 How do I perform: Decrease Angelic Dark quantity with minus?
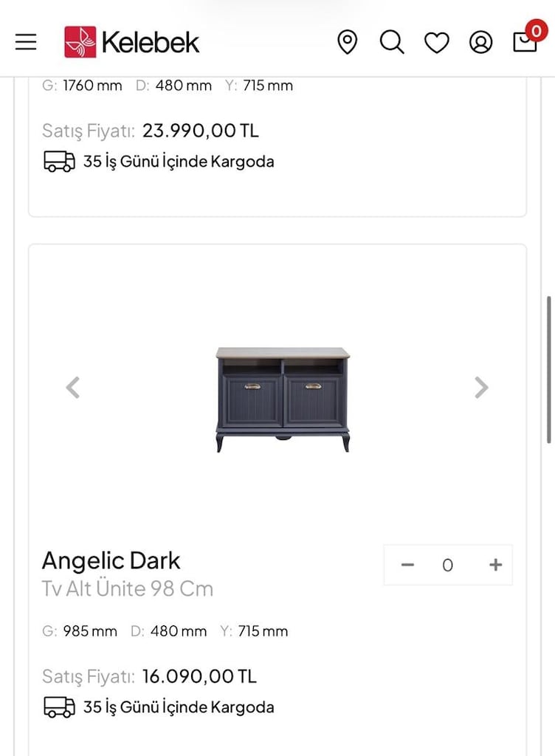tap(407, 565)
